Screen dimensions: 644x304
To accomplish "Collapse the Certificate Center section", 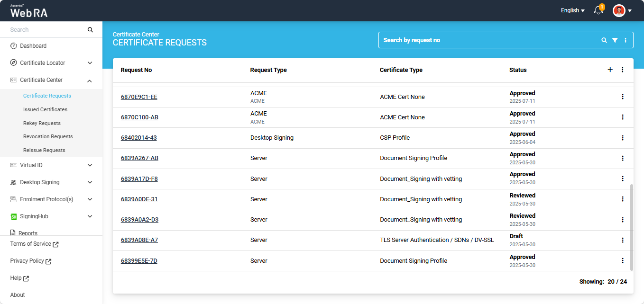I will [90, 80].
